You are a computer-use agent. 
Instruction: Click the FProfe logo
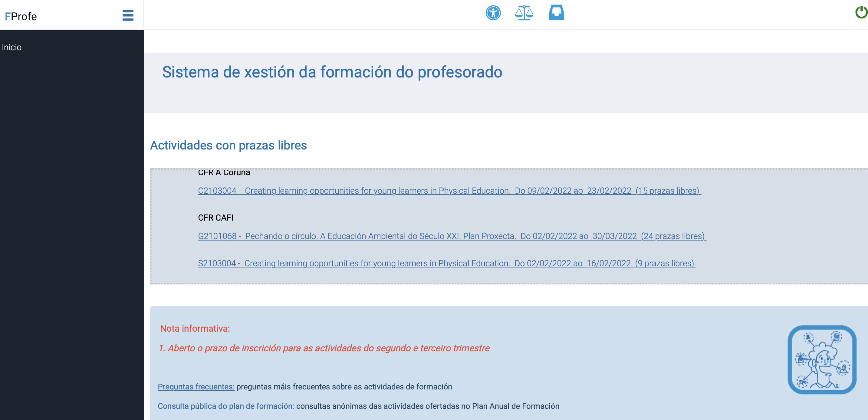tap(21, 16)
